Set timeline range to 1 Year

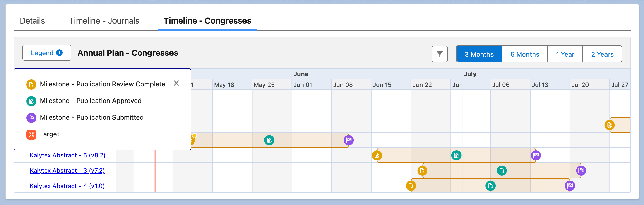click(x=565, y=54)
